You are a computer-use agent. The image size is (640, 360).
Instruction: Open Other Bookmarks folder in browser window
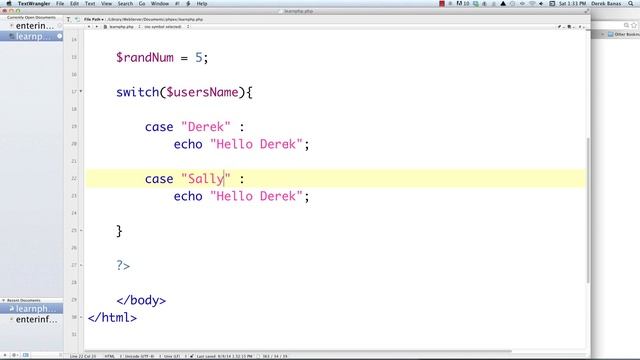[623, 34]
